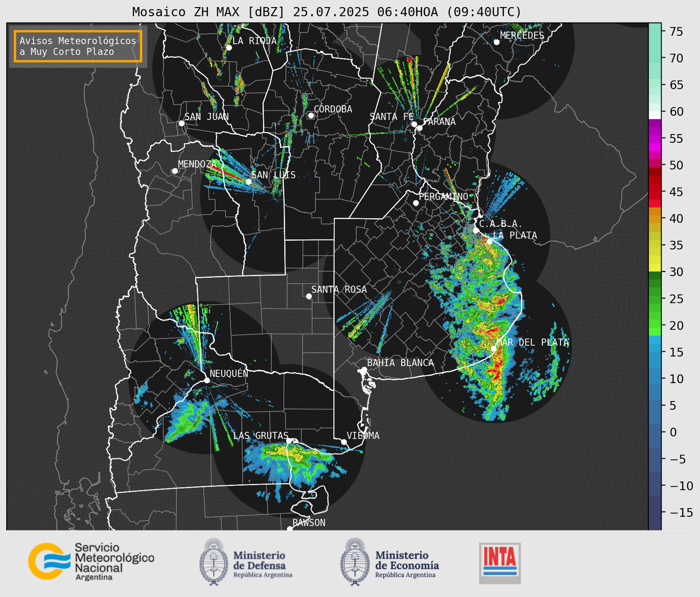Click the MAR DEL PLATA city marker dot

(493, 349)
